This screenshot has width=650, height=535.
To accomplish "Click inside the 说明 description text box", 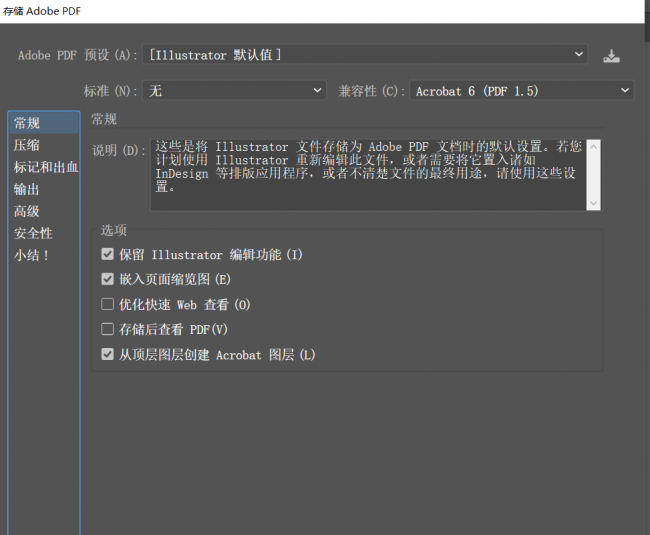I will (x=368, y=175).
